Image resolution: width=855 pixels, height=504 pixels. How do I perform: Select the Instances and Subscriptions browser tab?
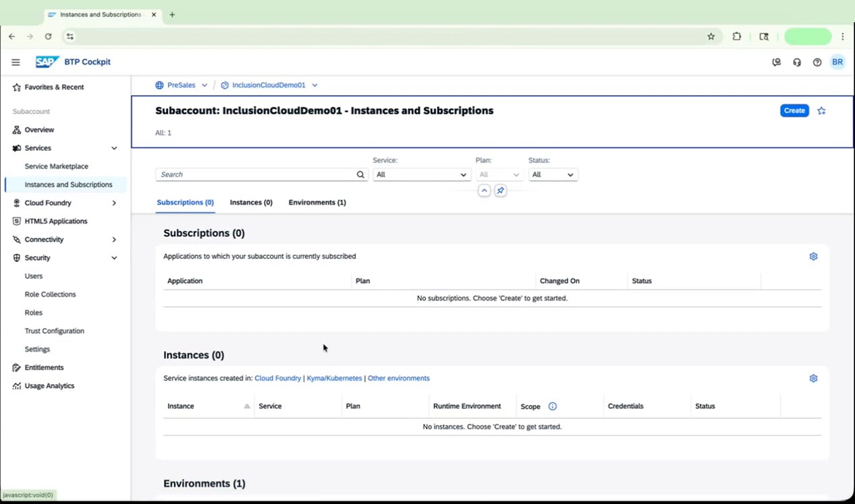(101, 14)
